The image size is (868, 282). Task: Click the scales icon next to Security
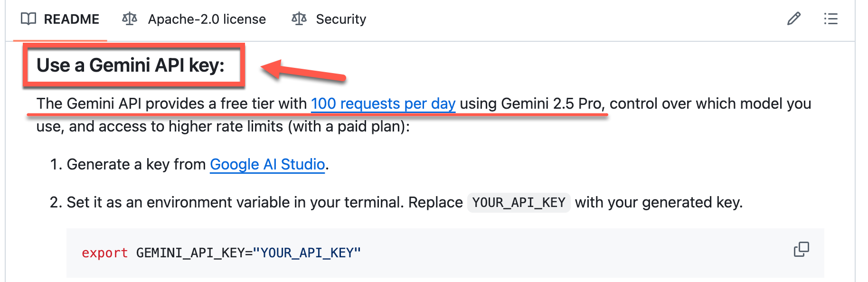[298, 19]
